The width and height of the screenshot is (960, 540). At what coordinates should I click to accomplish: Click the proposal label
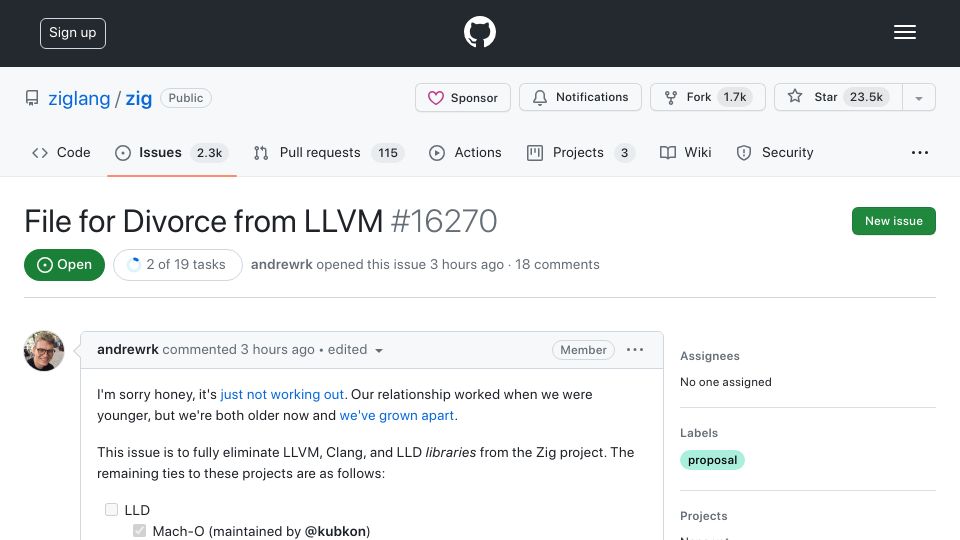[x=712, y=460]
